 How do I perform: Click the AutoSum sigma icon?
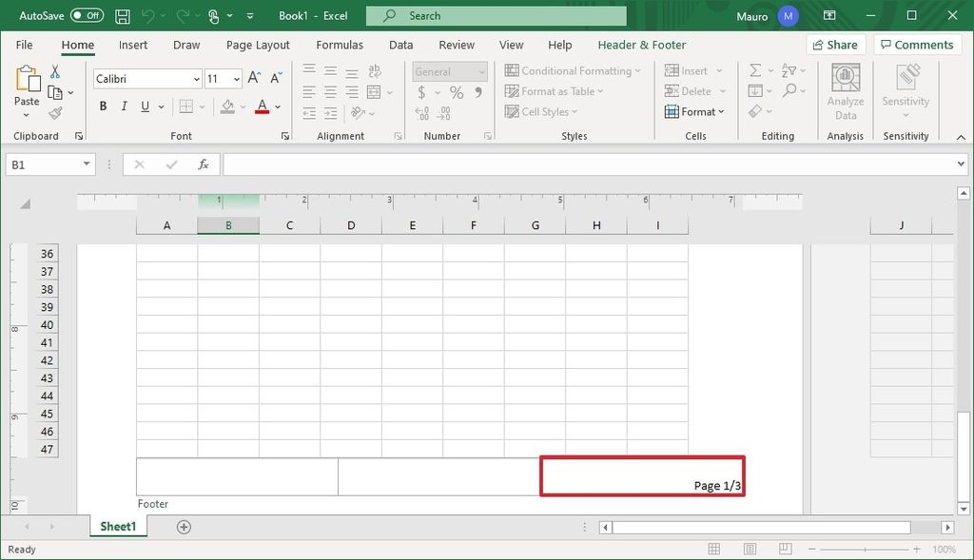click(x=756, y=69)
